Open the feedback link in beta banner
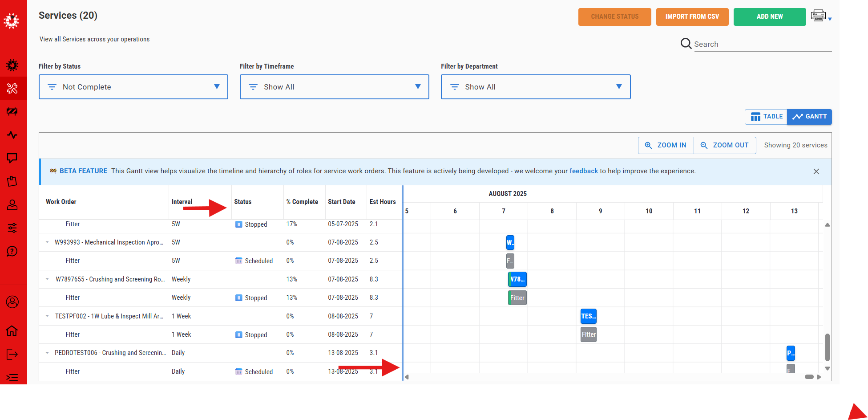The height and width of the screenshot is (420, 868). coord(584,171)
